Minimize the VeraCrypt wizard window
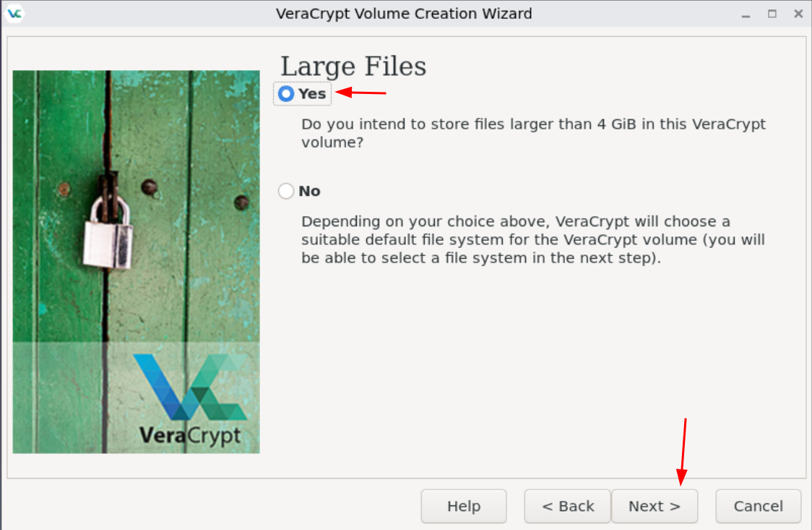The height and width of the screenshot is (530, 812). (x=746, y=14)
